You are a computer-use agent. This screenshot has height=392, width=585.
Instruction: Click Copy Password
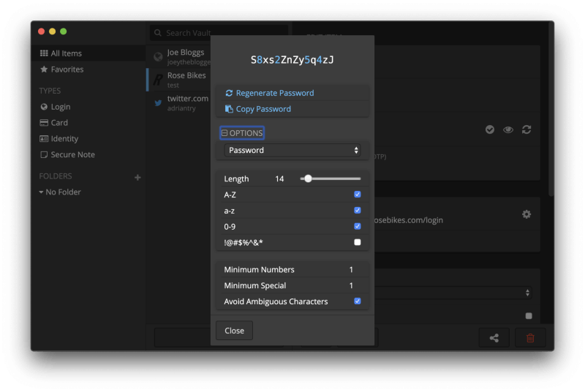click(x=258, y=109)
